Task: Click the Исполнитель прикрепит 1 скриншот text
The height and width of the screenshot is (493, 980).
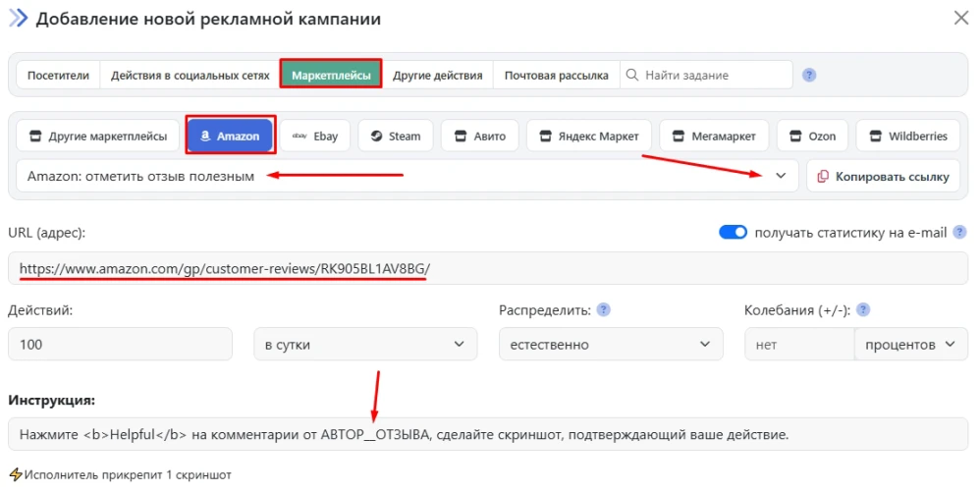Action: [128, 475]
